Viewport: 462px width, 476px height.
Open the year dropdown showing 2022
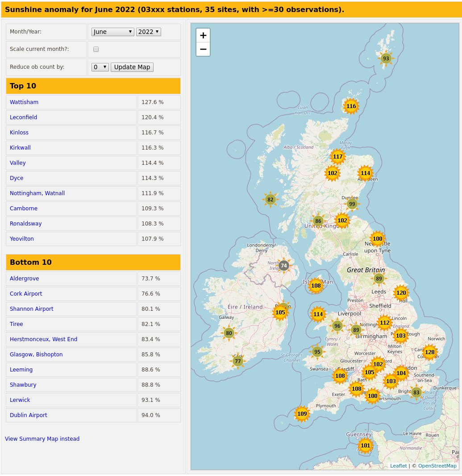[x=149, y=32]
